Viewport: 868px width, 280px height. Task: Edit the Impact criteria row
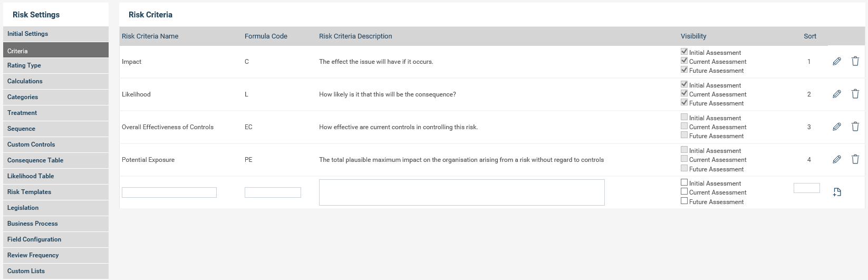click(837, 62)
